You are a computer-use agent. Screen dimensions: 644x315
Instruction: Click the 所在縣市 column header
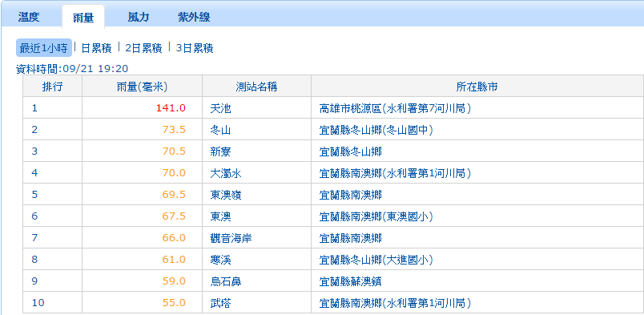pos(477,87)
